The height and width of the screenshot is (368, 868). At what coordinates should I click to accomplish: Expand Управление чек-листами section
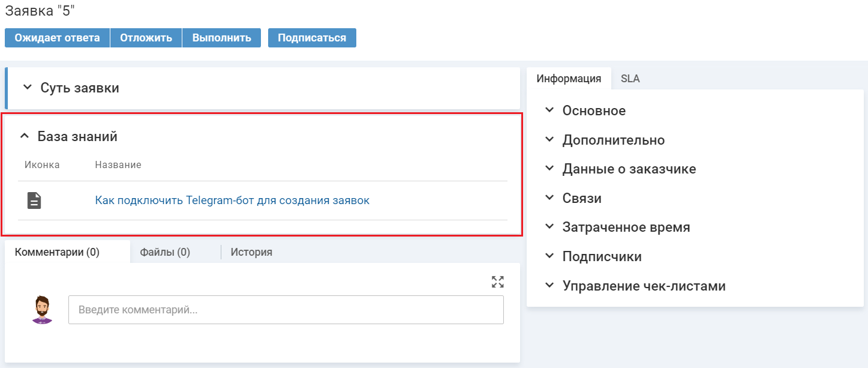pyautogui.click(x=549, y=286)
